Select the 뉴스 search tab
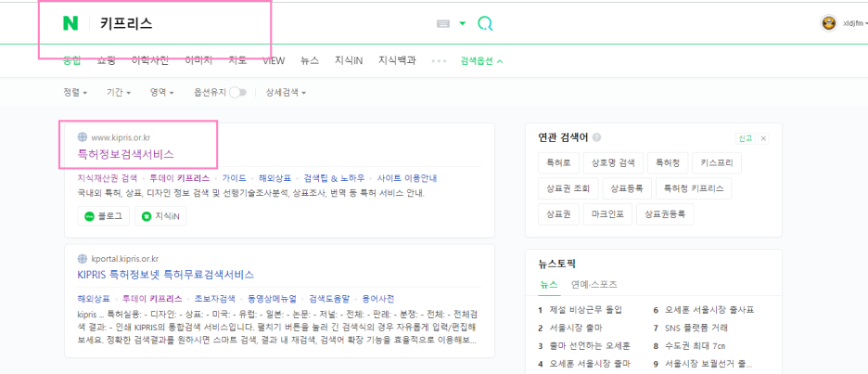868x374 pixels. click(310, 60)
